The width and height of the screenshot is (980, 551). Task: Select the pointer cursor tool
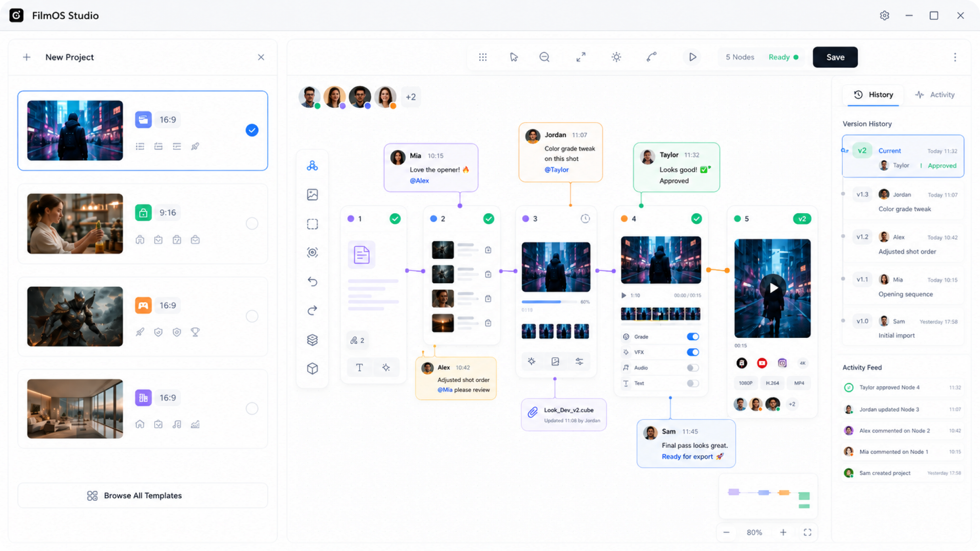click(x=513, y=57)
